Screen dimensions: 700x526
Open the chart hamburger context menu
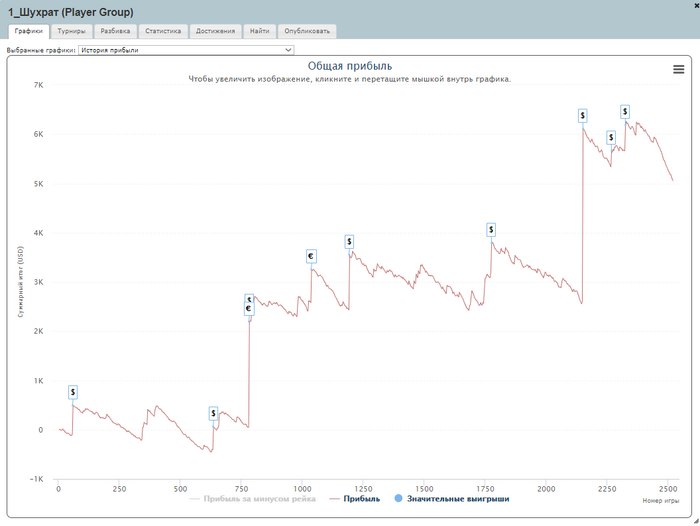[x=678, y=69]
